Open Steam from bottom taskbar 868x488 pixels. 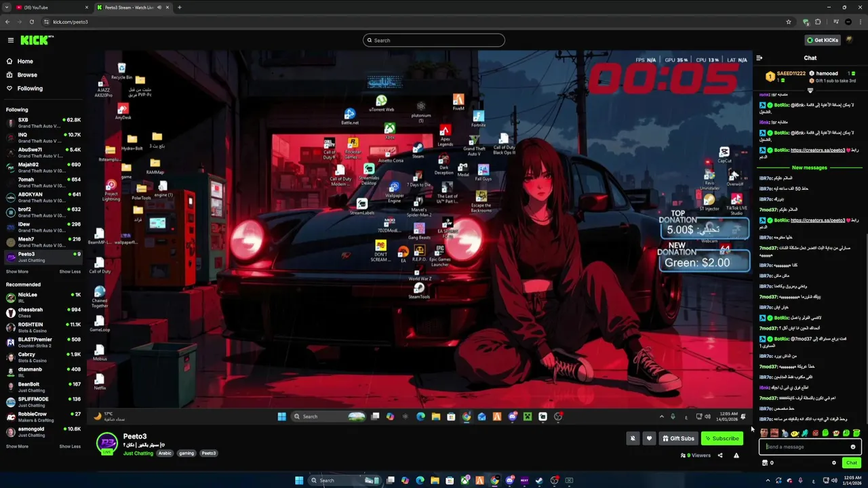click(539, 481)
